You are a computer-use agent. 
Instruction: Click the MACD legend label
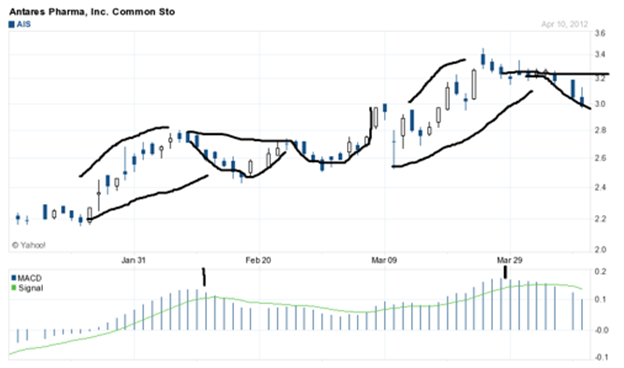(x=29, y=278)
